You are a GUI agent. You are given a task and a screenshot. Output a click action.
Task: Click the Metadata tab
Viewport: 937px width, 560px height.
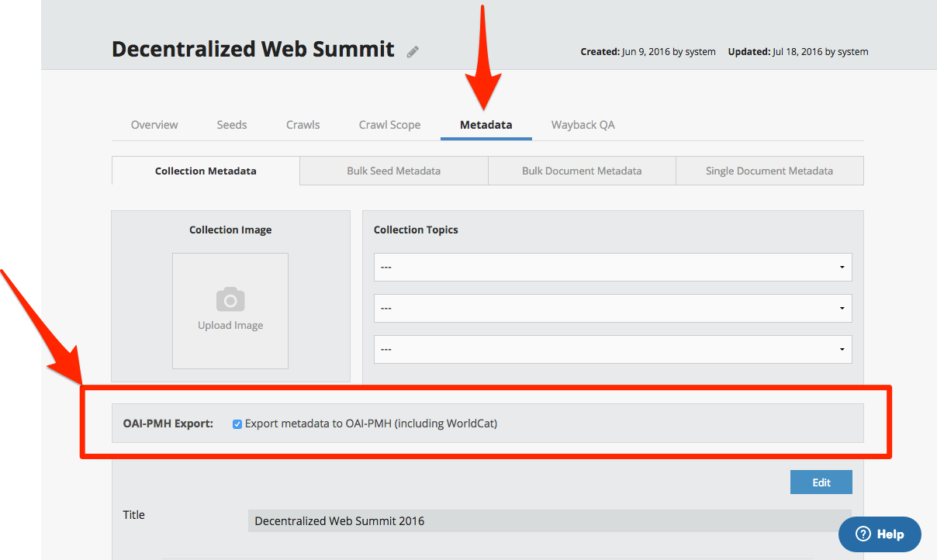pos(486,124)
